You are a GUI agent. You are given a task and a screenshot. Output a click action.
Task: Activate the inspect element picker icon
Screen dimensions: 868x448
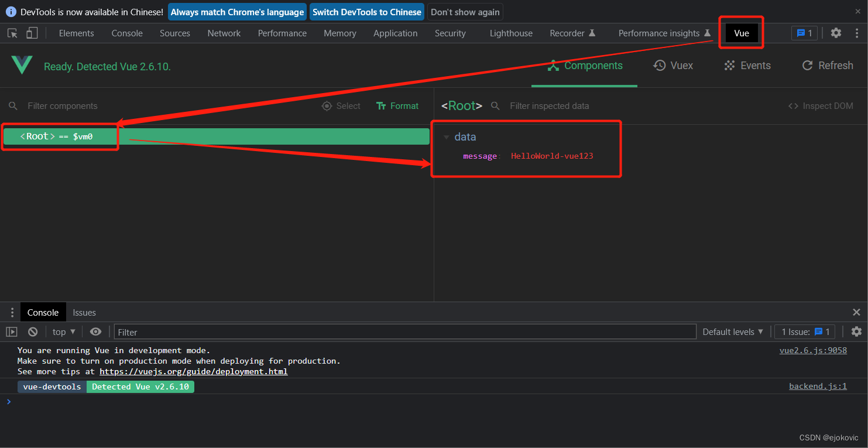[12, 33]
